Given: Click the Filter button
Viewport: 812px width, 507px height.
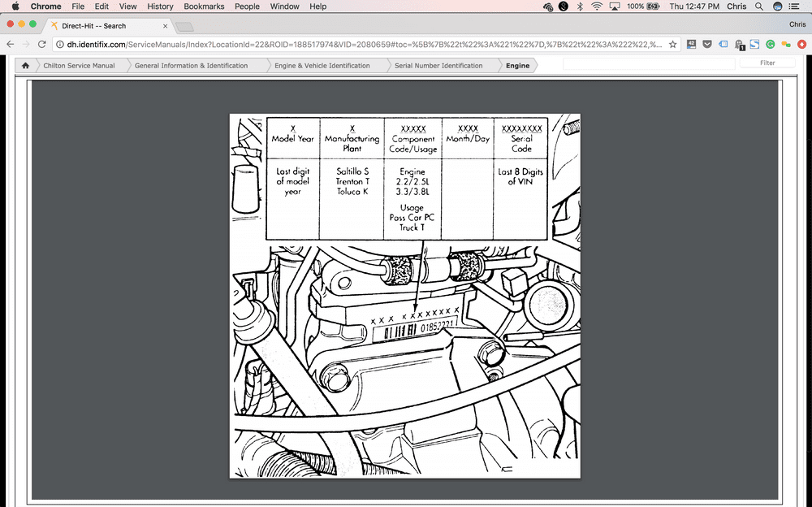Looking at the screenshot, I should click(767, 63).
